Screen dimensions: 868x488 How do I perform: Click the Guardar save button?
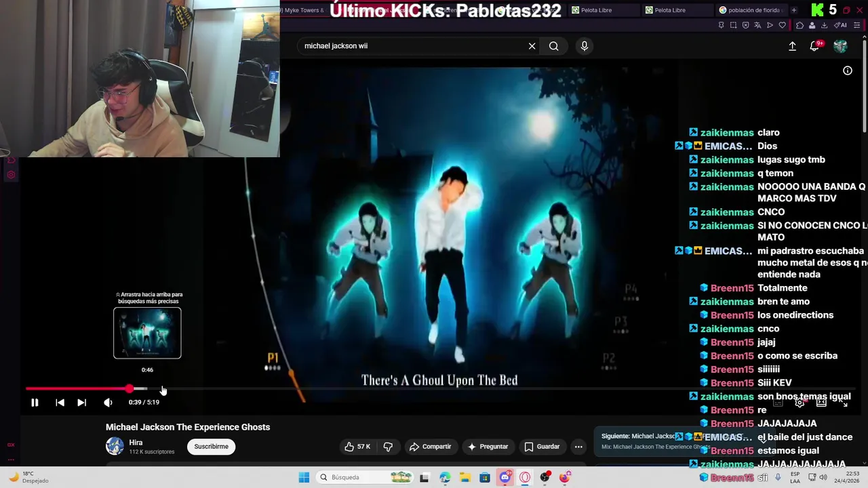coord(542,447)
